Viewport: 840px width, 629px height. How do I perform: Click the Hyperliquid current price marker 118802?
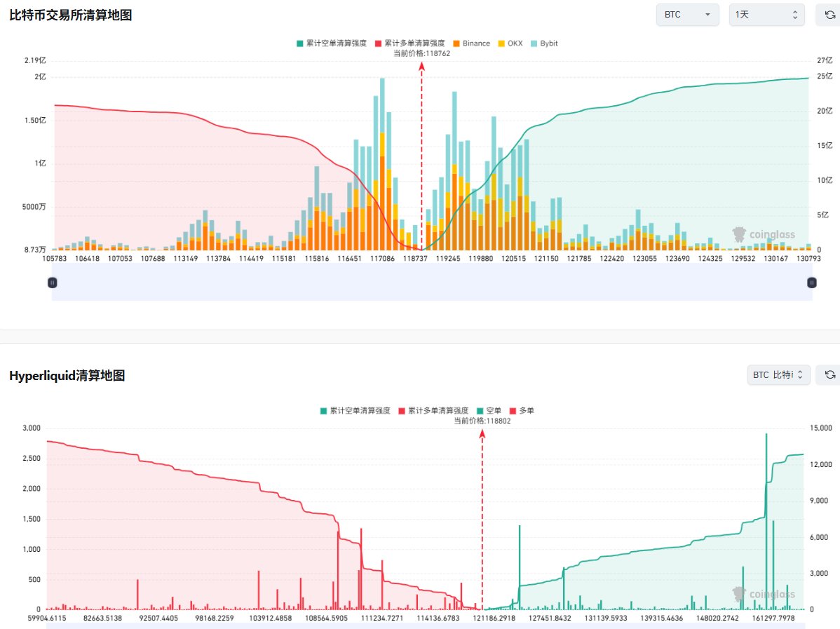point(482,421)
